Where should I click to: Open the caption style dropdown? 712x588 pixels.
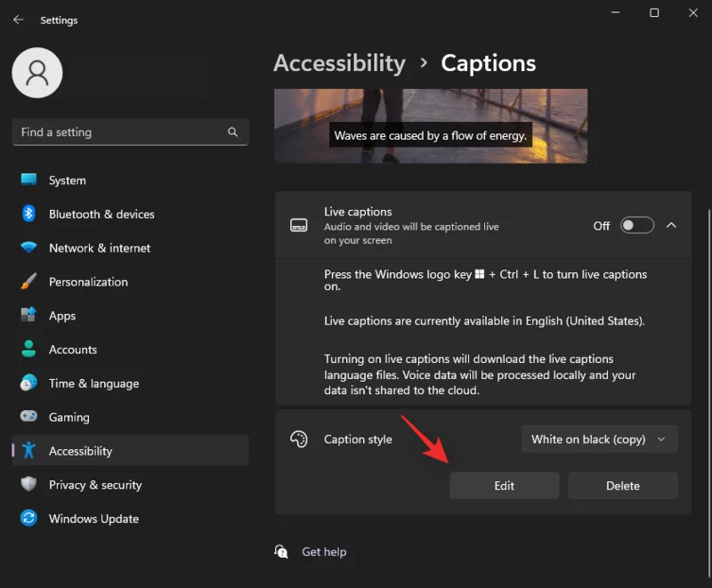click(x=598, y=439)
